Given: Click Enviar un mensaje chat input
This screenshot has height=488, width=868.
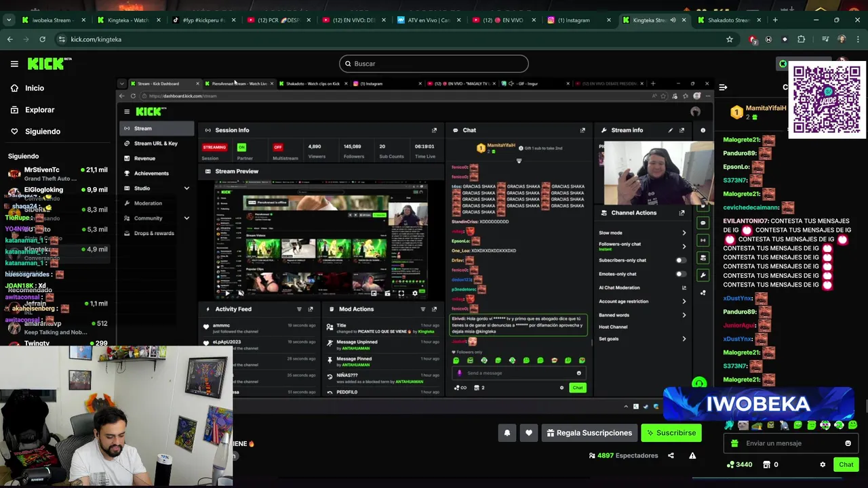Looking at the screenshot, I should pyautogui.click(x=789, y=443).
